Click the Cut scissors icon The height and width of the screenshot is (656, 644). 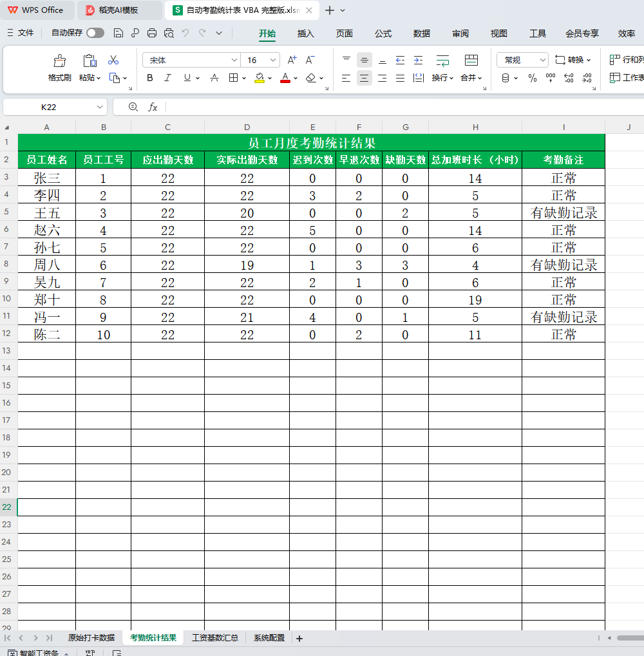[113, 61]
